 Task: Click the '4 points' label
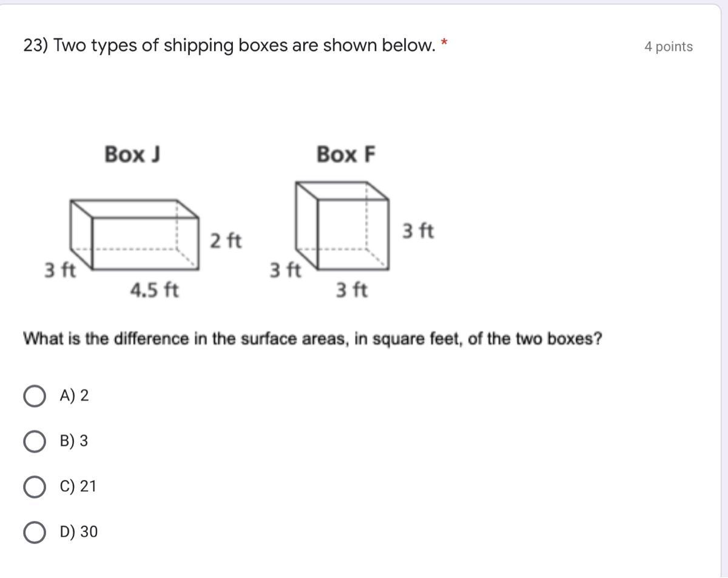pyautogui.click(x=669, y=47)
